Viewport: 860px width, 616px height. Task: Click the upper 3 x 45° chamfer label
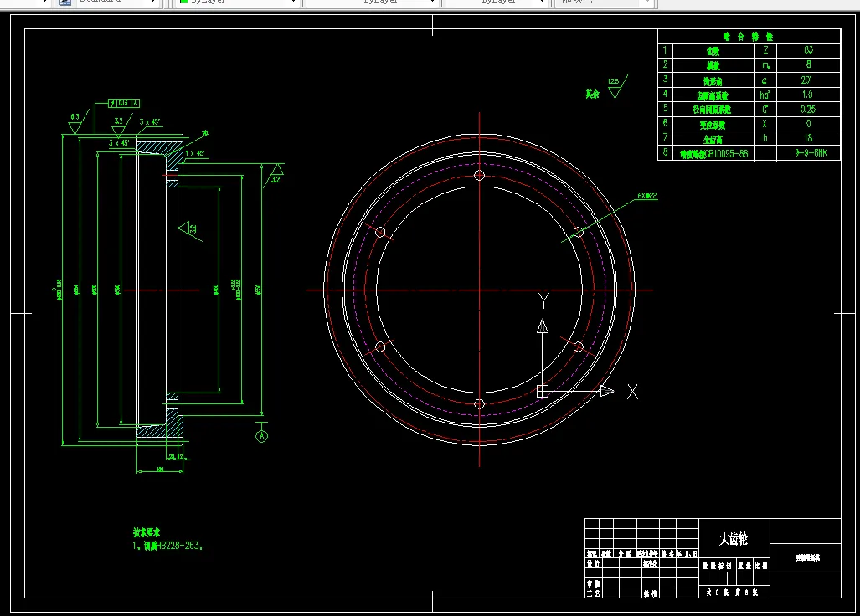pos(150,121)
